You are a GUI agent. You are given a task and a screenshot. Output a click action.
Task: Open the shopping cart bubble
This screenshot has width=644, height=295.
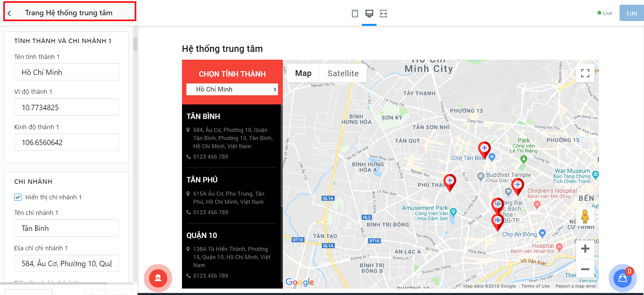point(622,278)
